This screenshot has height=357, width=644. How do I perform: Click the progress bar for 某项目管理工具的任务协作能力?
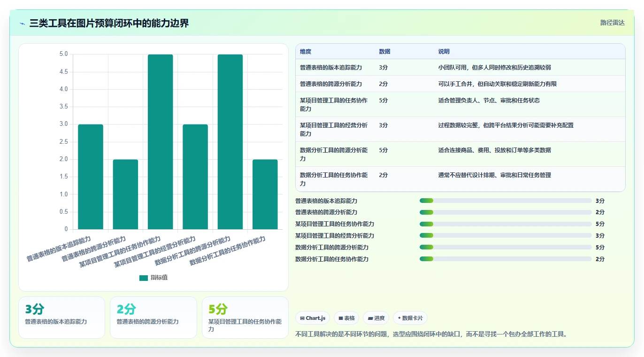coord(506,224)
